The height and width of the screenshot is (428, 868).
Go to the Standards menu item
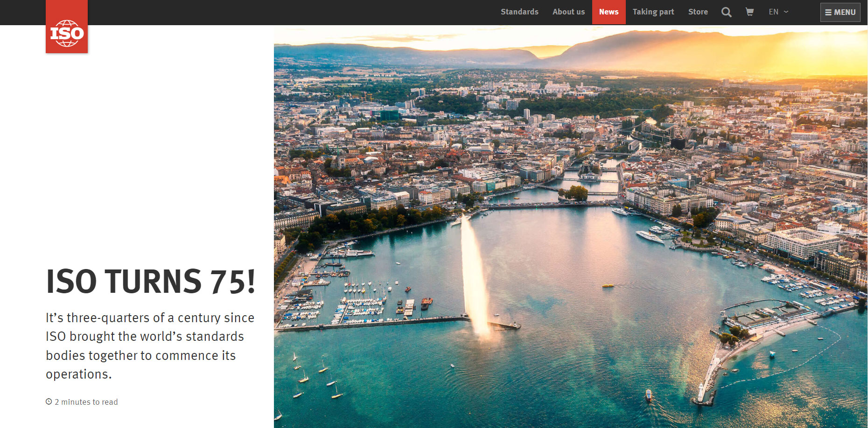(x=519, y=12)
